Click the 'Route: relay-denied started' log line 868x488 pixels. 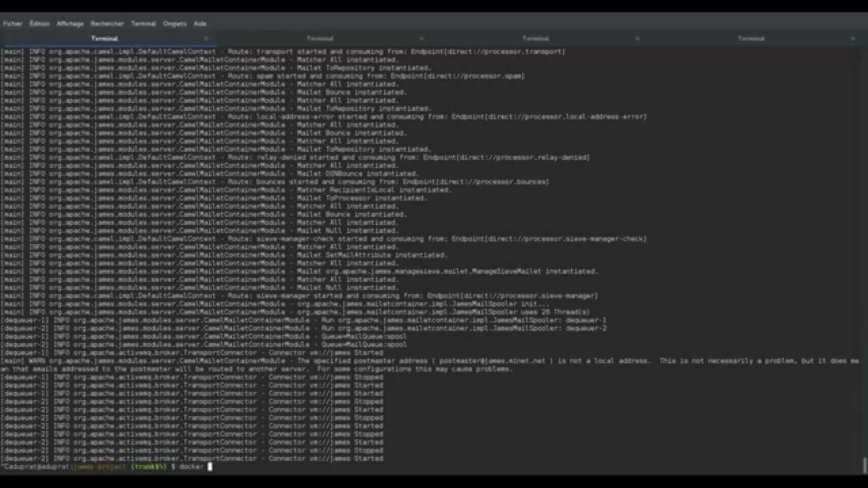click(296, 158)
